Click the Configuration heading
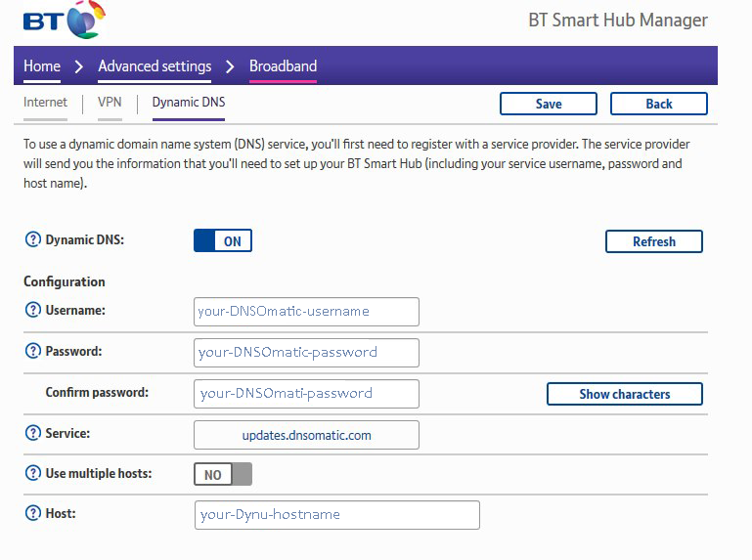752x560 pixels. [x=65, y=281]
